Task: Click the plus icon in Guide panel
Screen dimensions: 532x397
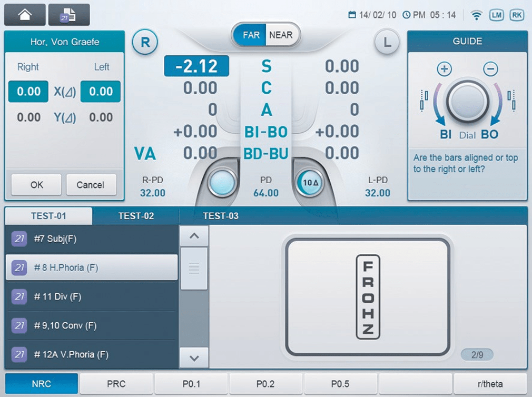Action: click(445, 69)
